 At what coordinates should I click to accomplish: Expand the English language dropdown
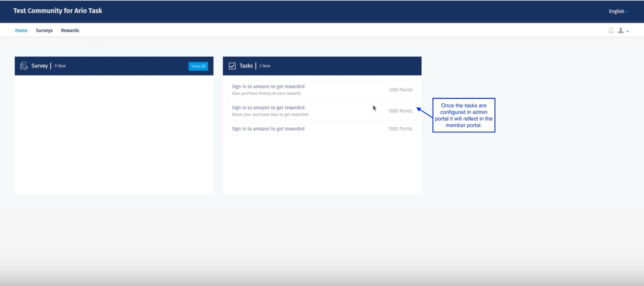coord(618,11)
